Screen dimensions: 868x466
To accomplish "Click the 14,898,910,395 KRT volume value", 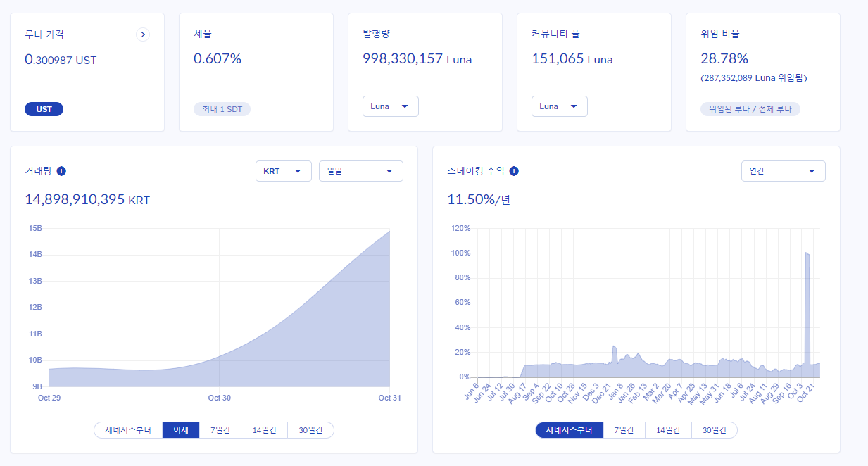I will (x=87, y=200).
